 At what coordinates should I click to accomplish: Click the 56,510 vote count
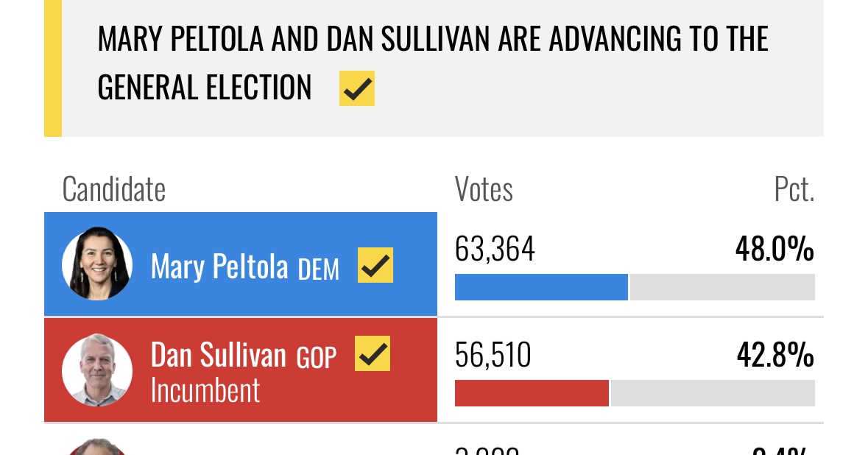pos(493,355)
